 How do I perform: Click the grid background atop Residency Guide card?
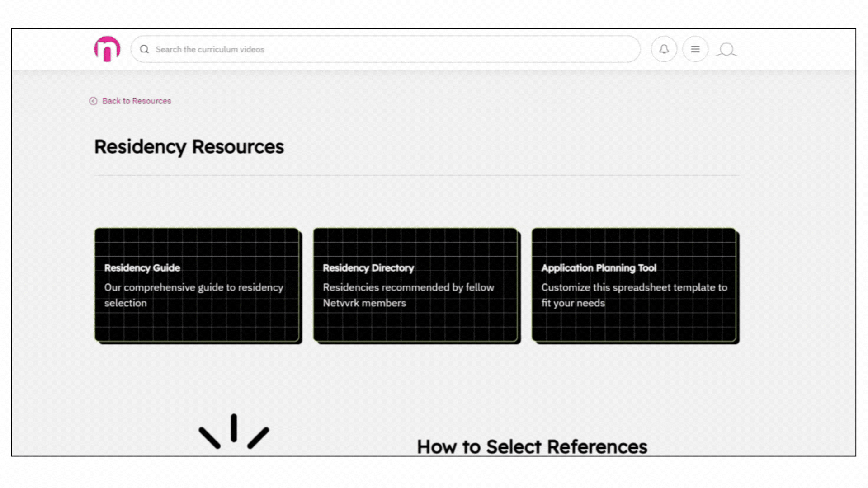(x=197, y=243)
